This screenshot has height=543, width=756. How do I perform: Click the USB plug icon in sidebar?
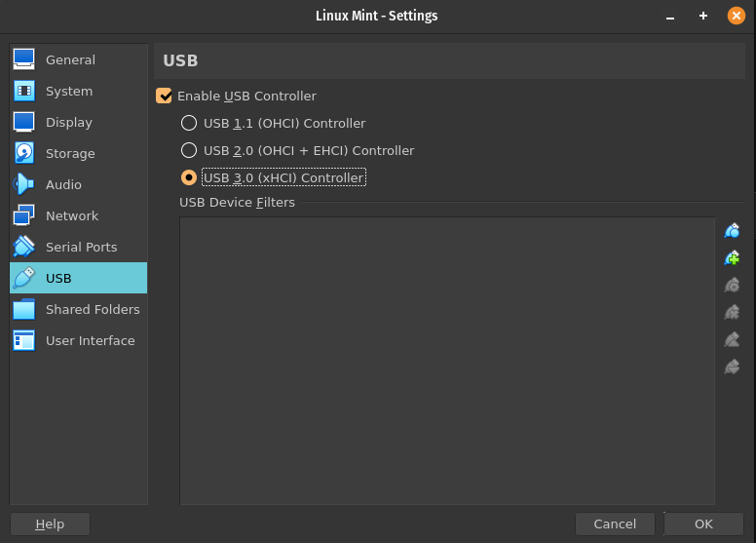click(x=23, y=278)
